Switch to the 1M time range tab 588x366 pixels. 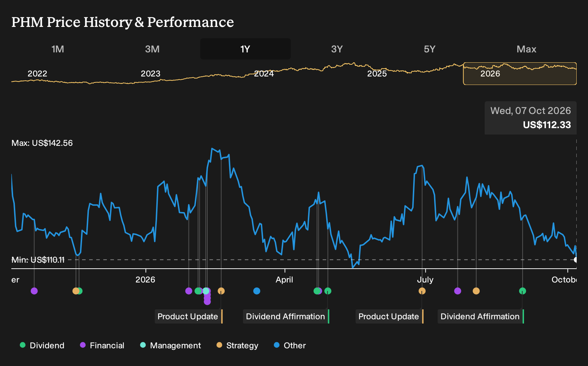(x=58, y=49)
